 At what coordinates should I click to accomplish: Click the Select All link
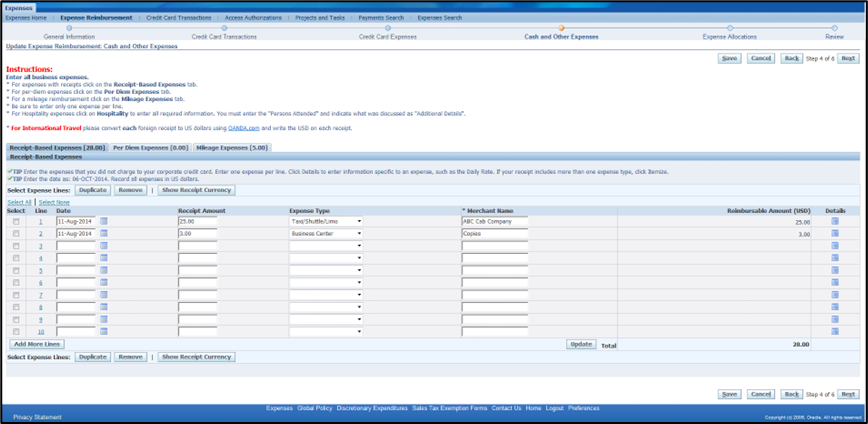click(19, 202)
